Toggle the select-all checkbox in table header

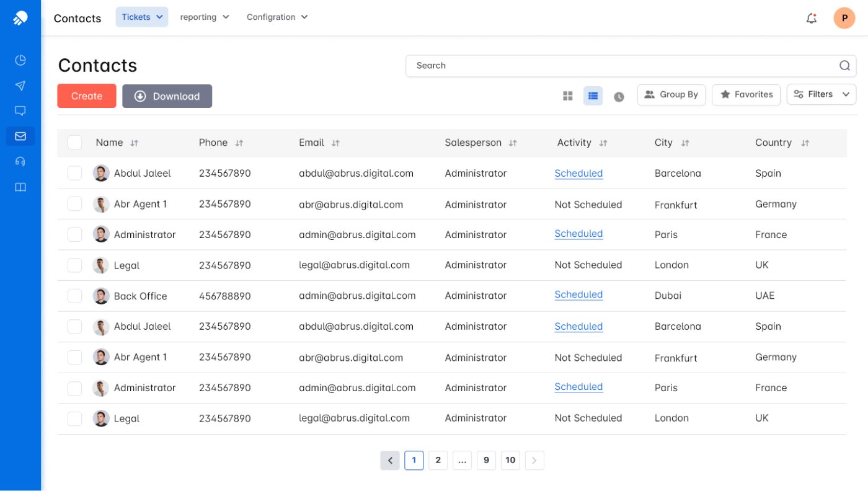[74, 143]
